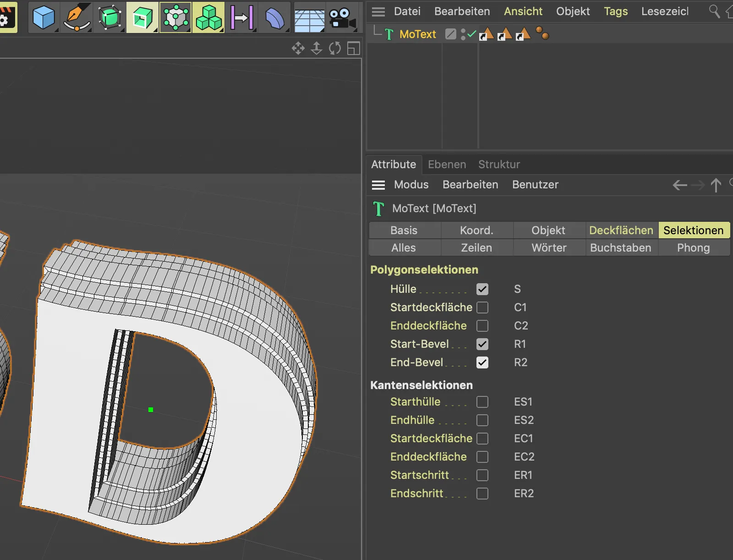Click the icon of spheres joined in a cage
Viewport: 733px width, 560px height.
[x=175, y=17]
